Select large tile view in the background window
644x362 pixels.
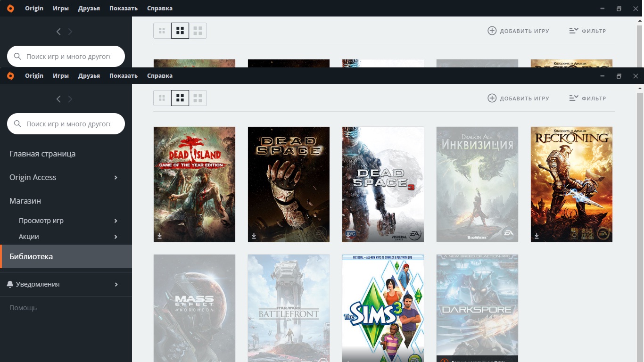coord(198,31)
